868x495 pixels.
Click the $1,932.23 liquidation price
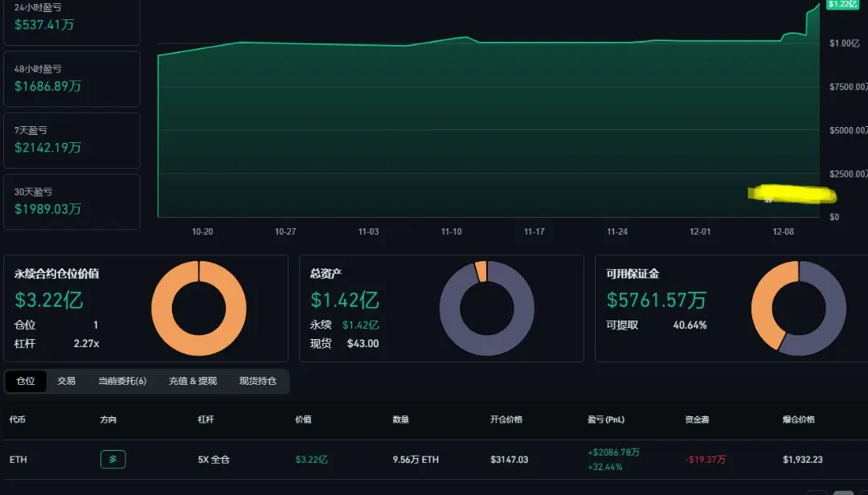point(803,460)
